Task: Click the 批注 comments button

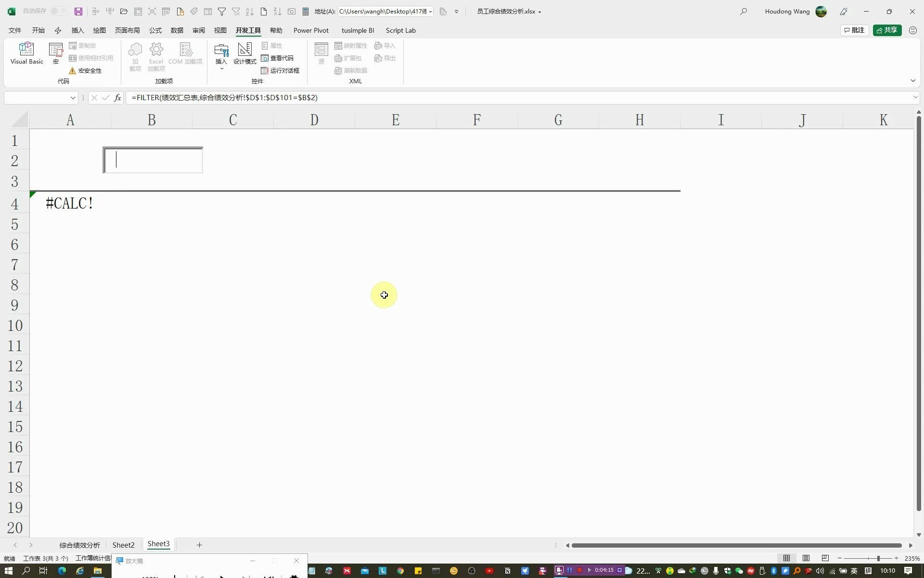Action: (x=854, y=30)
